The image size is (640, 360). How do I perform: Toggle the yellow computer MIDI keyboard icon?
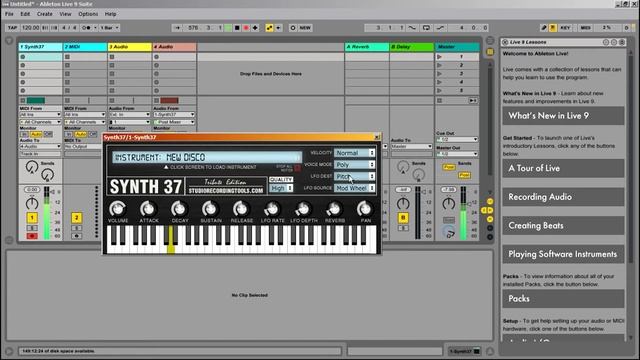[553, 28]
